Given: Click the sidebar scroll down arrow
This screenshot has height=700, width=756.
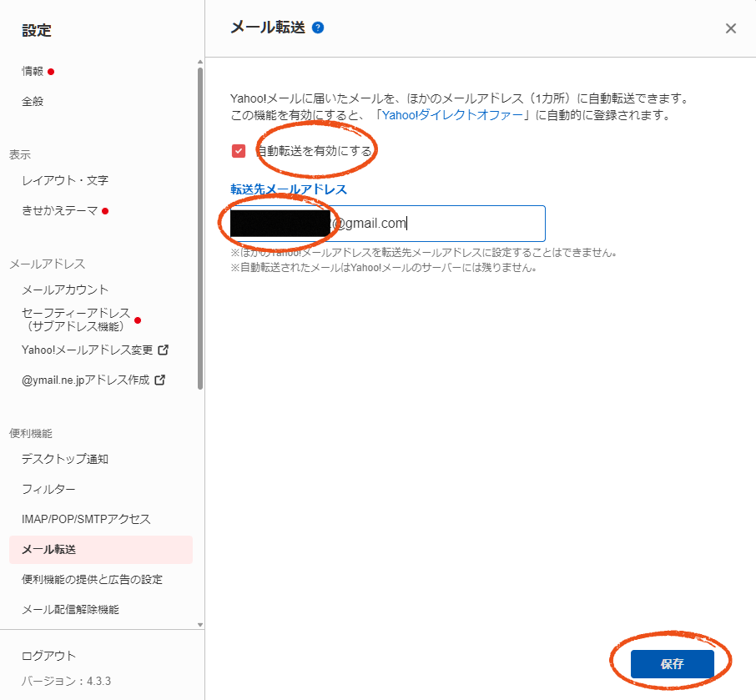Looking at the screenshot, I should [200, 623].
